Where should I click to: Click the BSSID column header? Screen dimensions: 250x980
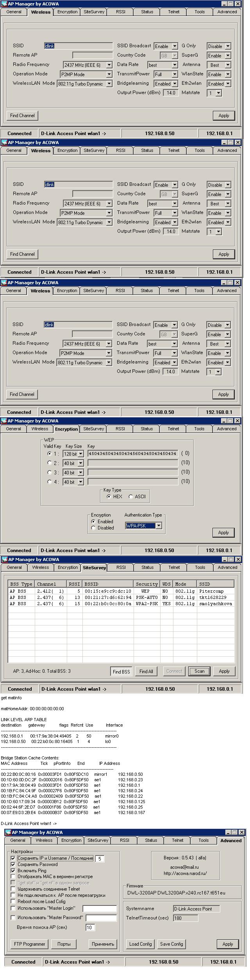pos(108,584)
